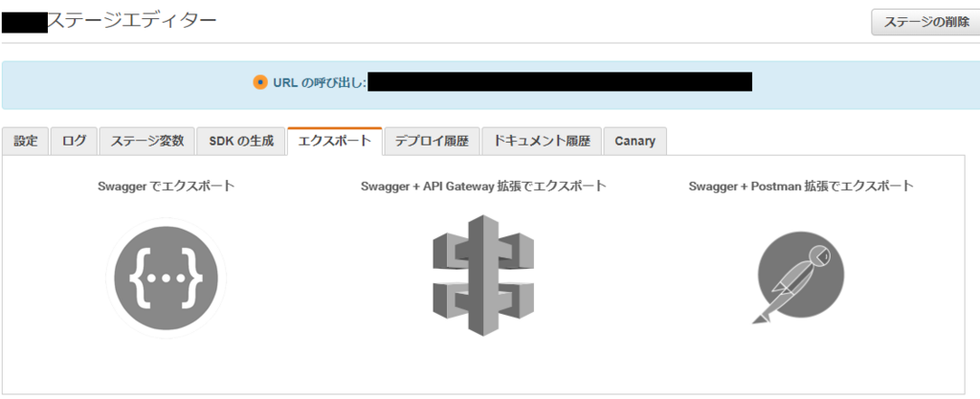Switch to the SDK の生成 tab
Viewport: 980px width, 399px height.
pos(241,141)
